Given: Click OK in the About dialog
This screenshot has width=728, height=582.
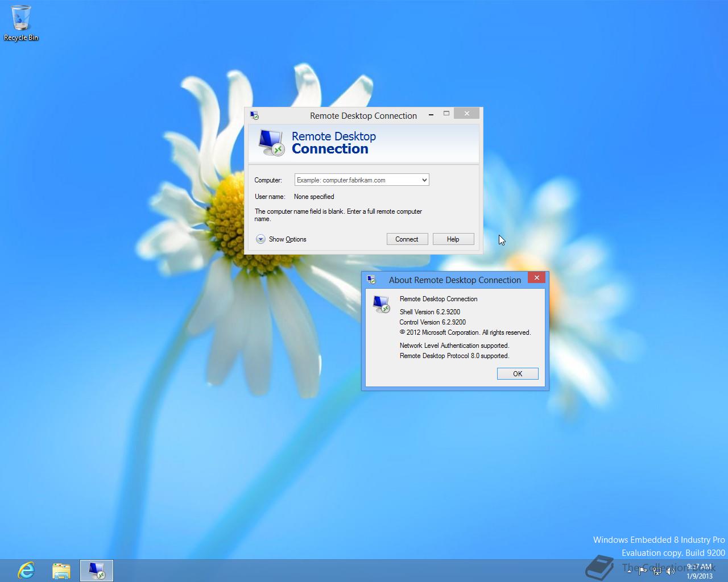Looking at the screenshot, I should coord(518,373).
